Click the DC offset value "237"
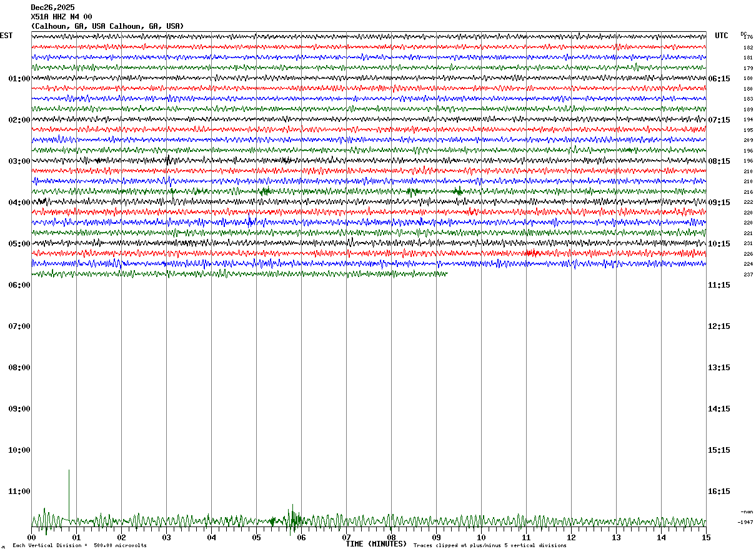The height and width of the screenshot is (554, 756). 749,274
